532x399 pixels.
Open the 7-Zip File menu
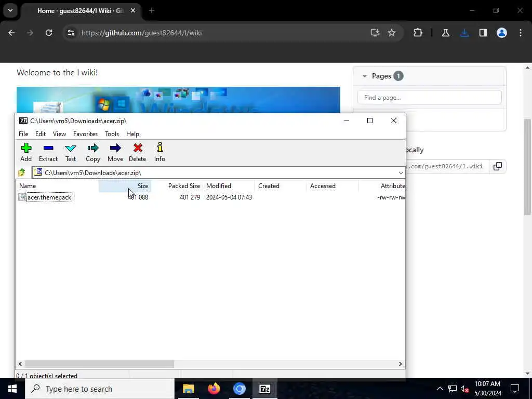[23, 134]
